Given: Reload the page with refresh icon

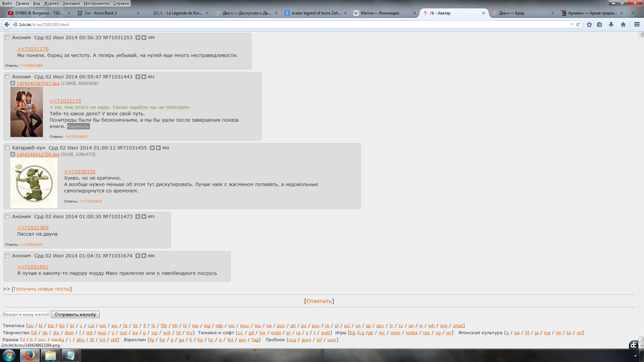Looking at the screenshot, I should [x=578, y=24].
